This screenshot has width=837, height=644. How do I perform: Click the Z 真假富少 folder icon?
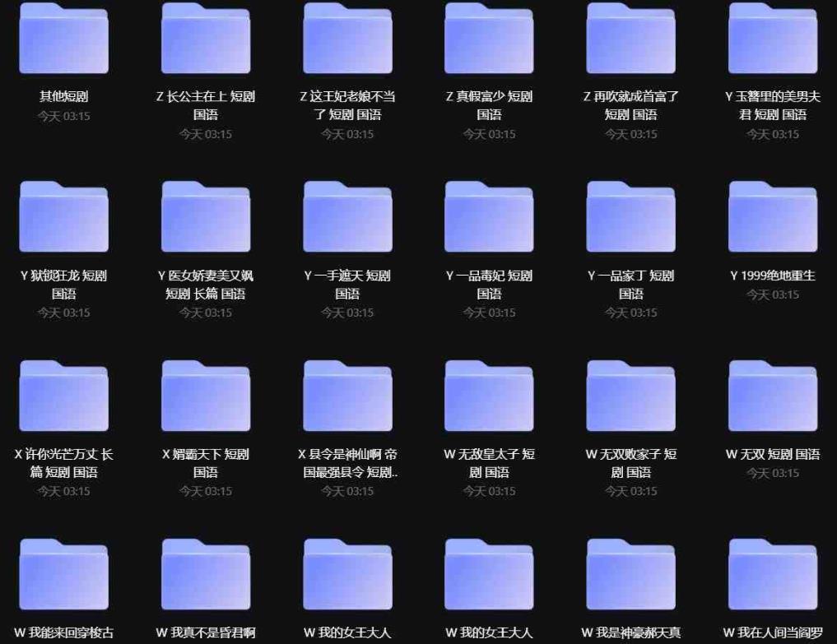click(x=489, y=39)
